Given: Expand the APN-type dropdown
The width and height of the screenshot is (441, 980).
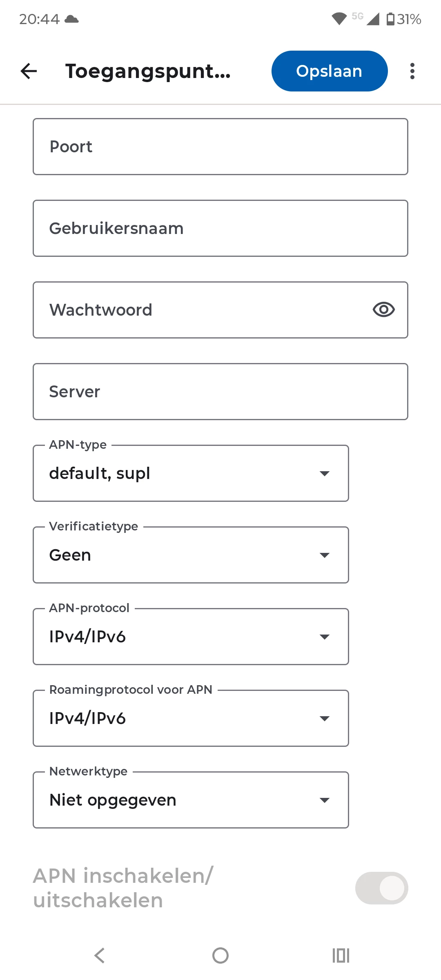Looking at the screenshot, I should [191, 473].
